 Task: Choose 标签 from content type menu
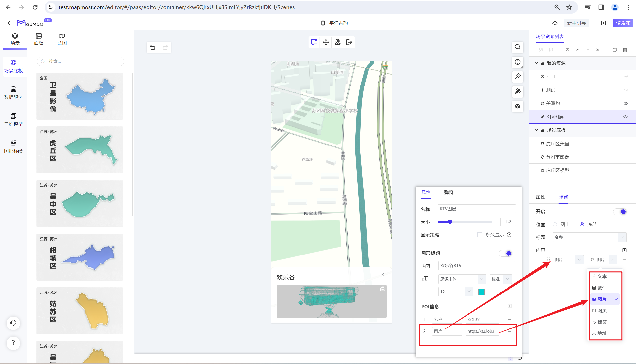(x=604, y=322)
